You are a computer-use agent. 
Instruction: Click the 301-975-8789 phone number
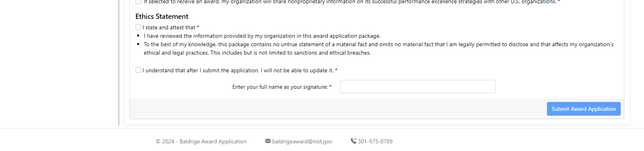(375, 141)
